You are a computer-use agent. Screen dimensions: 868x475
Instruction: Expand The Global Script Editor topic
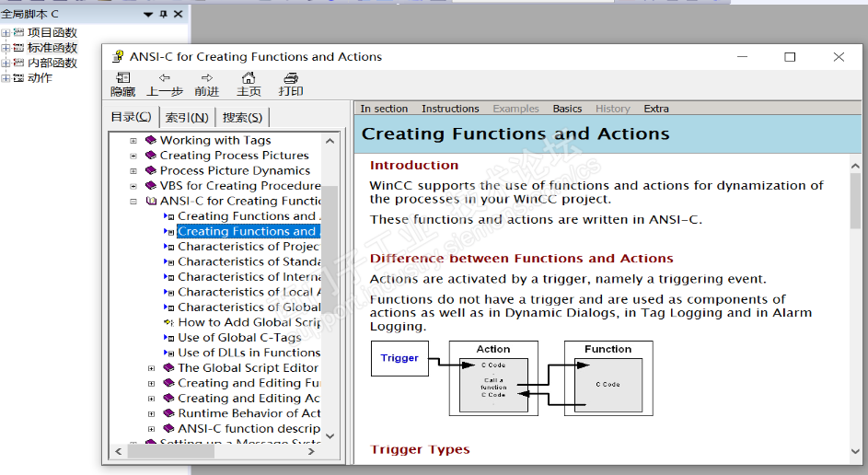pyautogui.click(x=151, y=368)
